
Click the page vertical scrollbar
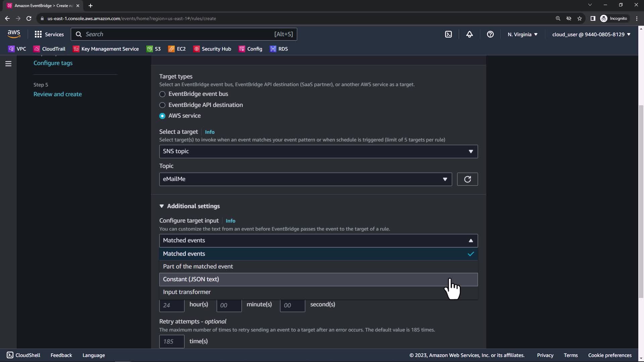click(x=641, y=201)
